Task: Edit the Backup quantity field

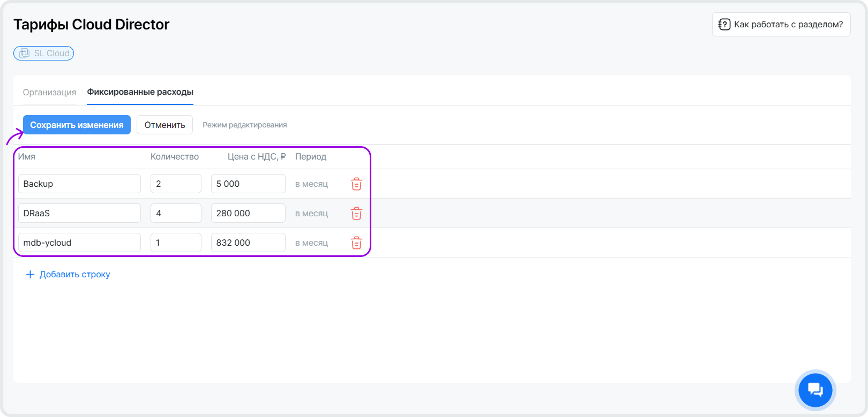Action: 176,184
